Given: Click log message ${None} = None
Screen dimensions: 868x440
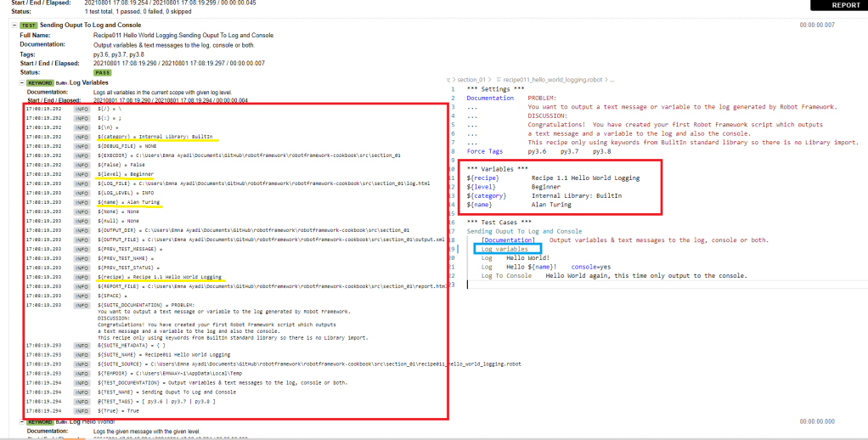Looking at the screenshot, I should (118, 212).
